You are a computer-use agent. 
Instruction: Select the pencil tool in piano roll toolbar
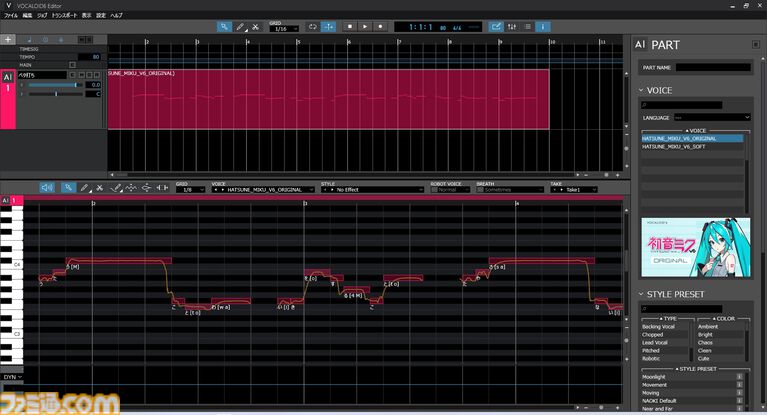point(84,187)
